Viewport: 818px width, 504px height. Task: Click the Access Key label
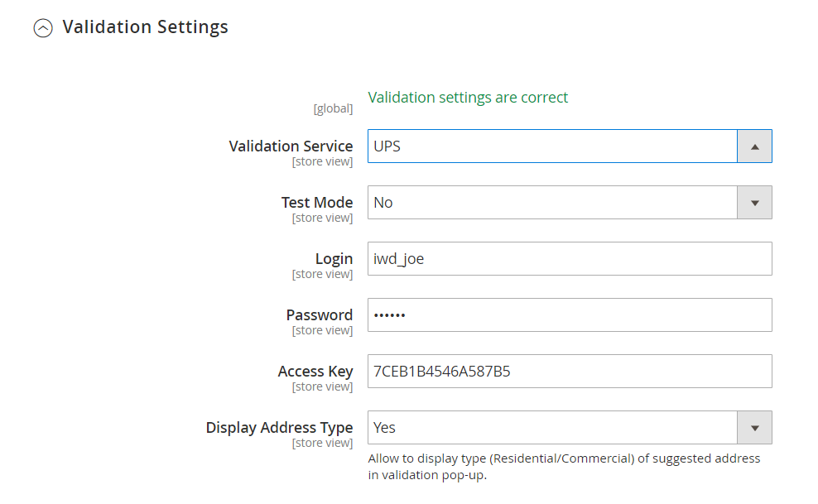click(315, 372)
